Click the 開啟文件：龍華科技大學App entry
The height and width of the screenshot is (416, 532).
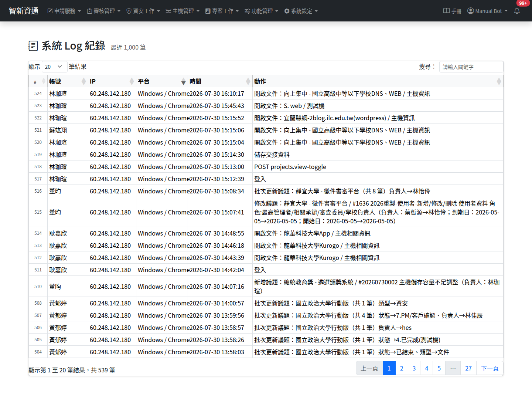pyautogui.click(x=312, y=233)
